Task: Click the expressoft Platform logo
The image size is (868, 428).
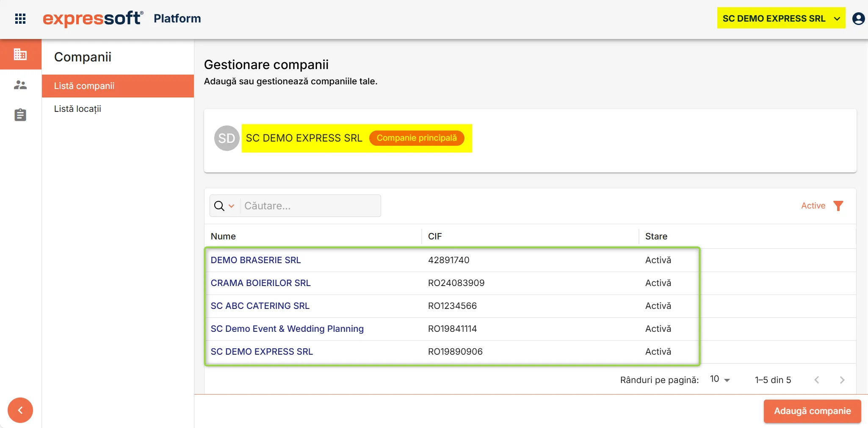Action: click(122, 19)
